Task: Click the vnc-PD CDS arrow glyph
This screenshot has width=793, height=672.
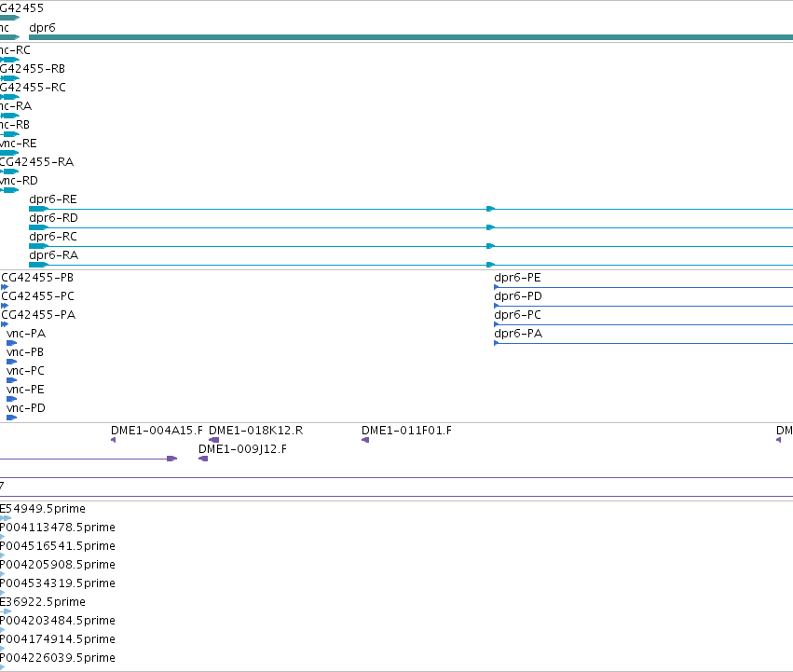Action: tap(11, 418)
